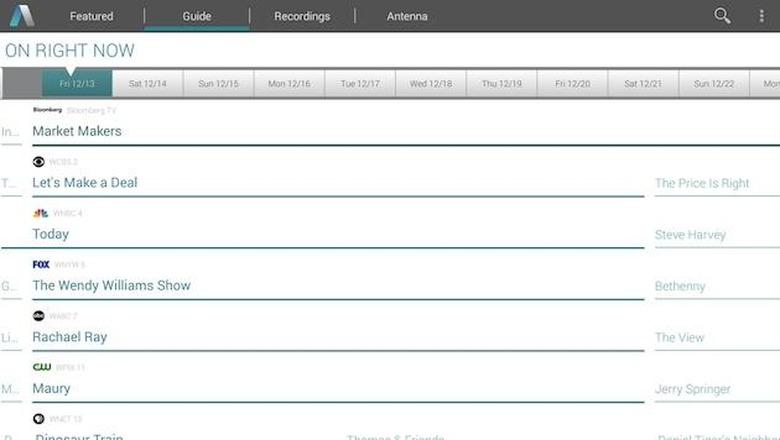780x440 pixels.
Task: Select upcoming show The Price Is Right
Action: coord(702,183)
